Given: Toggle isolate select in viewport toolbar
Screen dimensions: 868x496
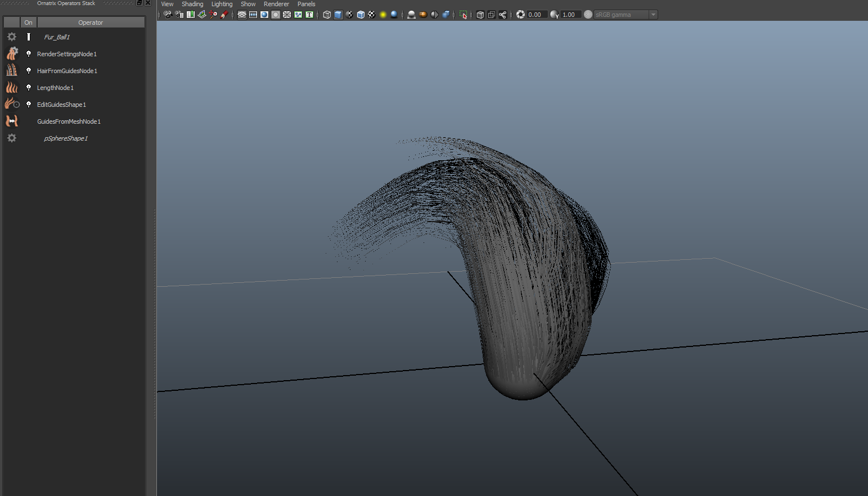Looking at the screenshot, I should tap(463, 15).
